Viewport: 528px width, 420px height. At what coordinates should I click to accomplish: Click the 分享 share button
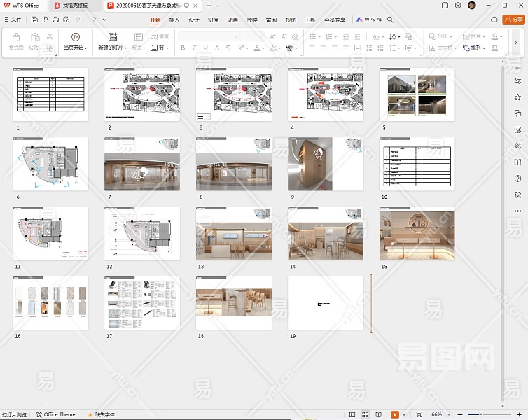click(x=513, y=20)
